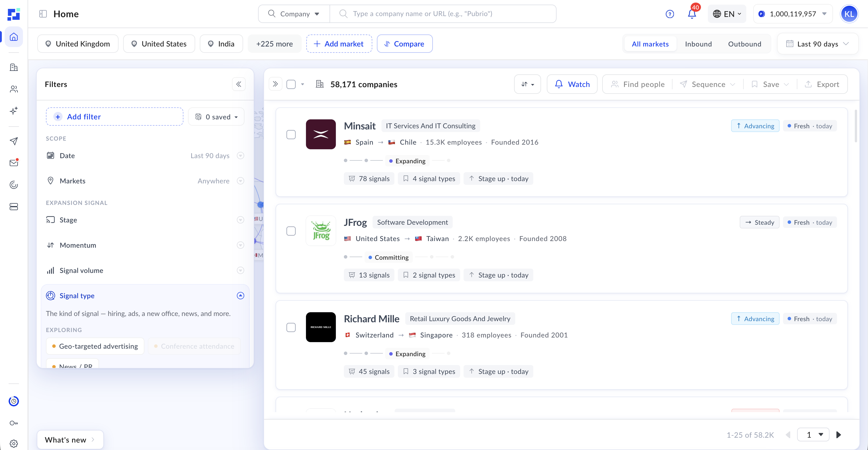Select the United Kingdom market chip
Image resolution: width=868 pixels, height=450 pixels.
click(x=78, y=44)
